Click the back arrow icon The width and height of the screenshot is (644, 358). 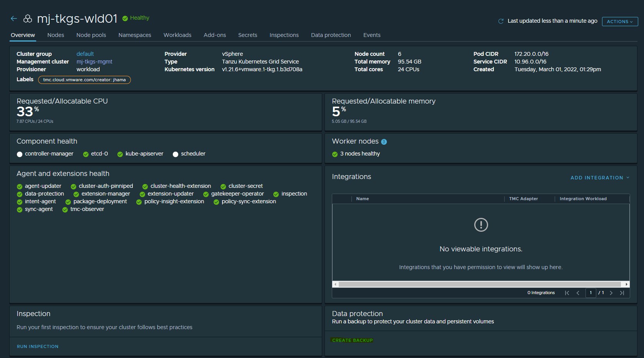tap(14, 18)
